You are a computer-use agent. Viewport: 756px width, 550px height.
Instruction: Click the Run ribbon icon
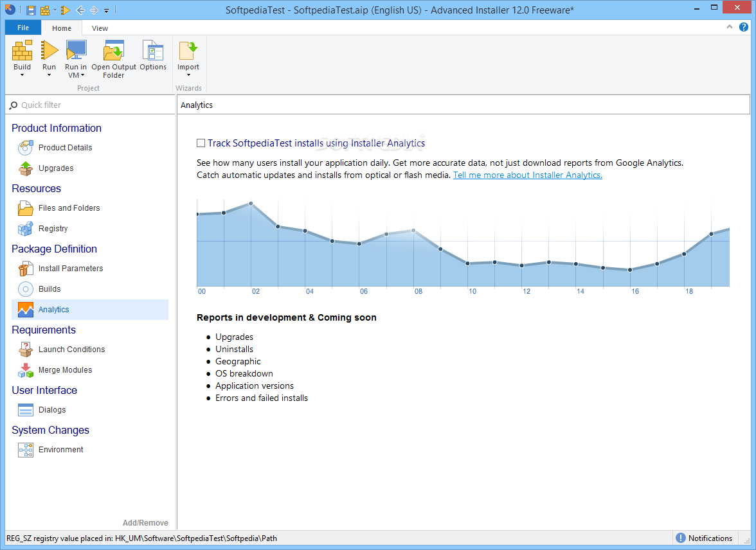(x=49, y=51)
